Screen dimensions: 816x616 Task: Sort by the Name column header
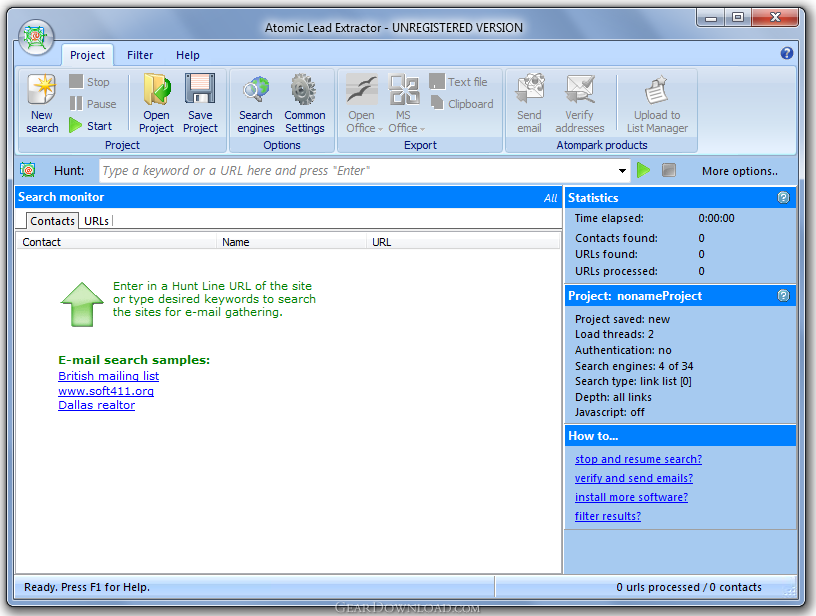pyautogui.click(x=291, y=242)
